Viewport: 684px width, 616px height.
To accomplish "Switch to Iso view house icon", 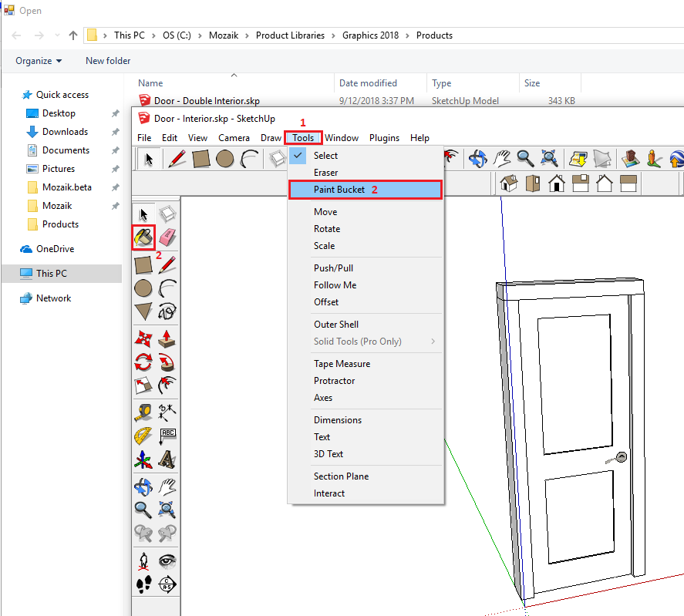I will click(508, 183).
